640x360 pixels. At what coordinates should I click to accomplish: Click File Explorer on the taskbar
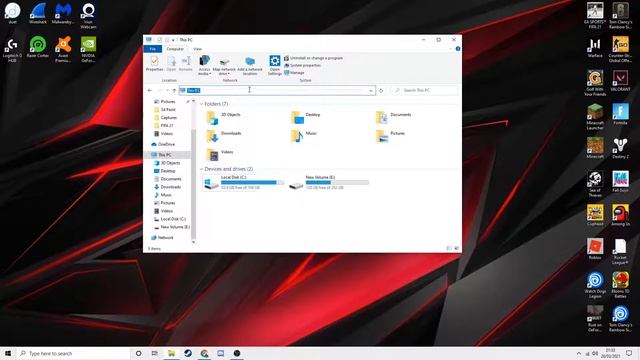(171, 353)
